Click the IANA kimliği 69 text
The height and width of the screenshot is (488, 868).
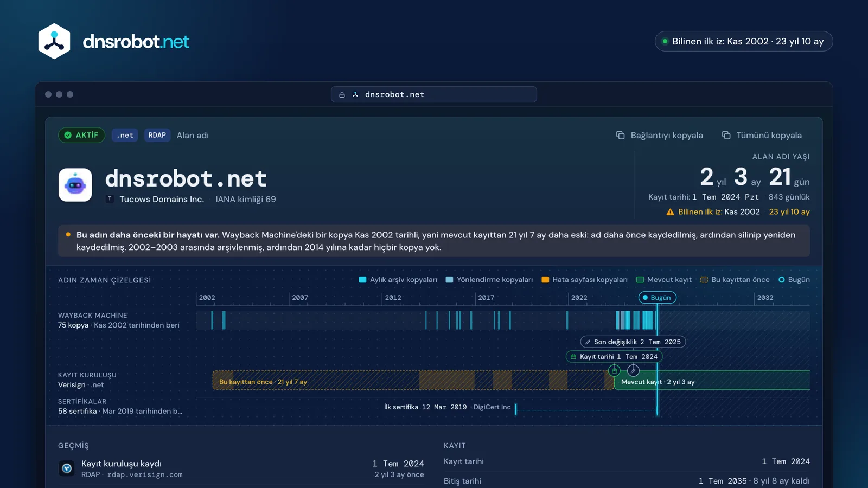pyautogui.click(x=246, y=199)
